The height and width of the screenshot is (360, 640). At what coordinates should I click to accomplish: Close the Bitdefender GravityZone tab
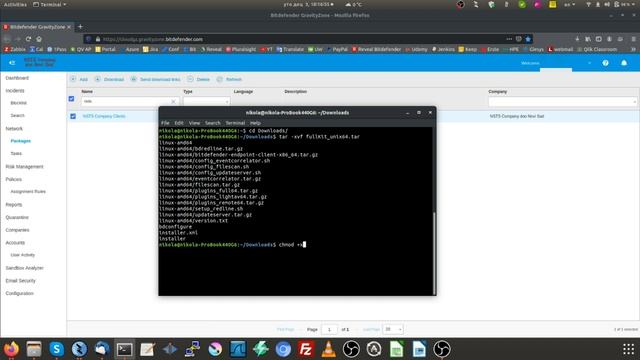pos(69,27)
